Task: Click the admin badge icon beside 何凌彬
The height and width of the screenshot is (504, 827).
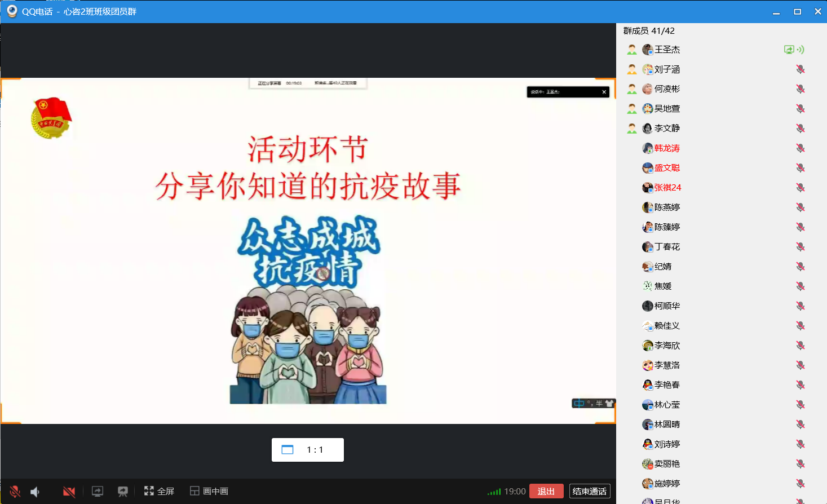Action: pyautogui.click(x=632, y=89)
